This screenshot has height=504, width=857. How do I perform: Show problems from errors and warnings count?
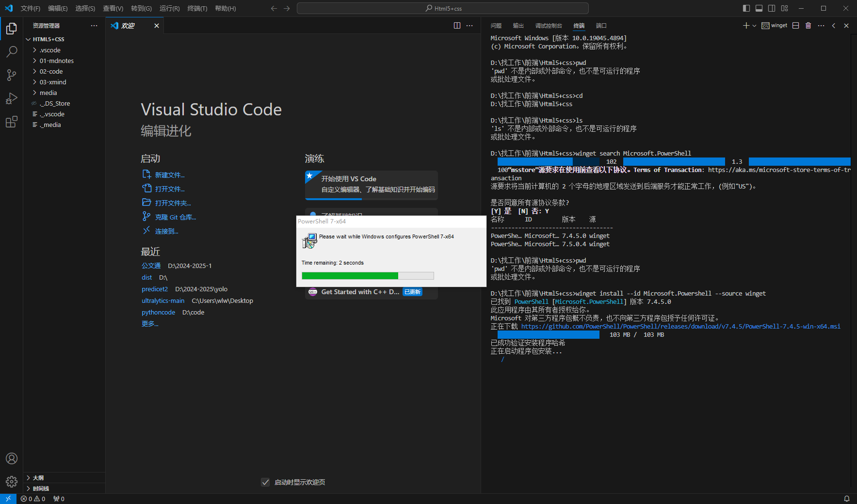(33, 499)
